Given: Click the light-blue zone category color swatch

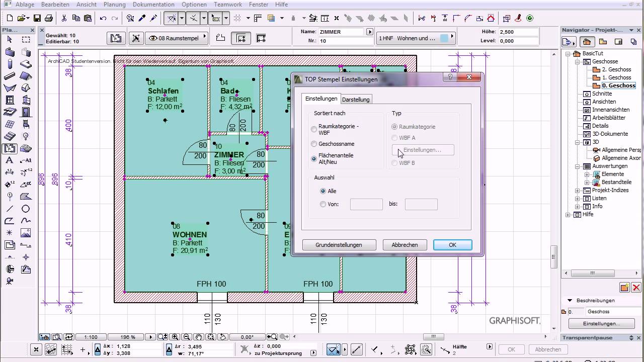Looking at the screenshot, I should tap(444, 38).
